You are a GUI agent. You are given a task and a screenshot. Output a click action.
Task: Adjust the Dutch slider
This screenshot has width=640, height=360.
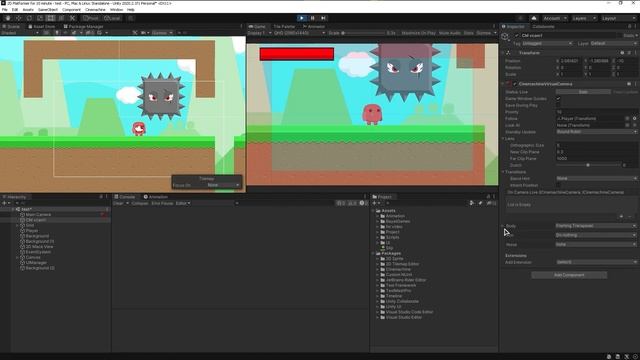(x=588, y=165)
